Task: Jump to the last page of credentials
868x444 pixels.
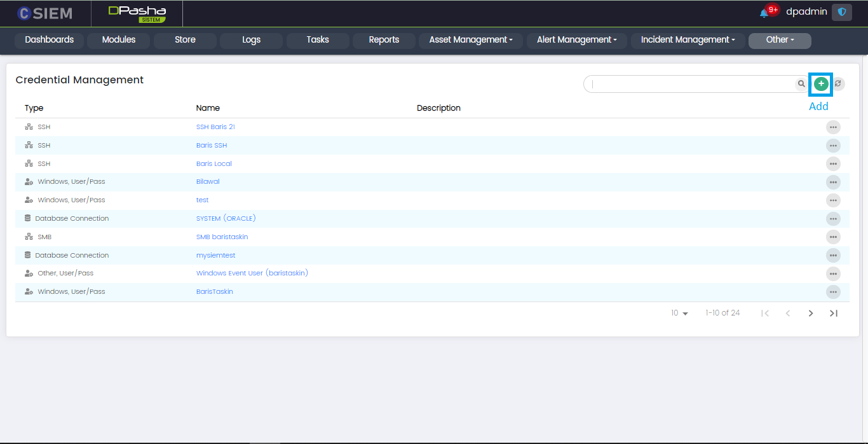Action: [834, 313]
